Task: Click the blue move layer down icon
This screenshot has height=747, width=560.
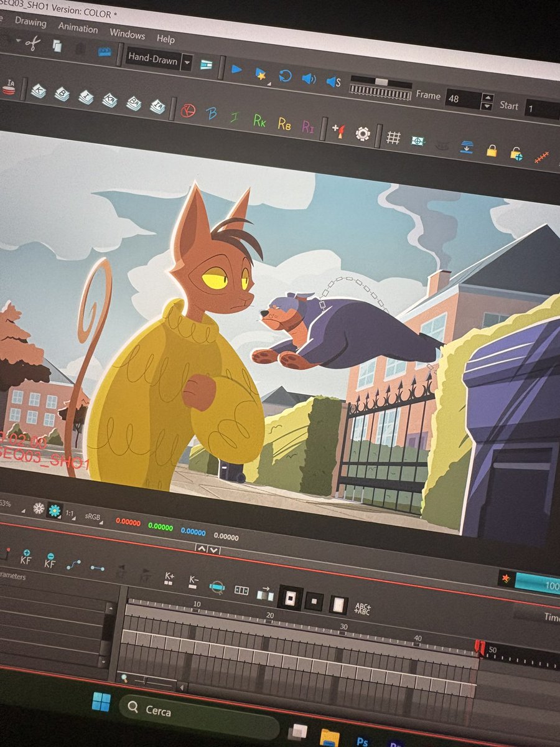Action: [467, 147]
